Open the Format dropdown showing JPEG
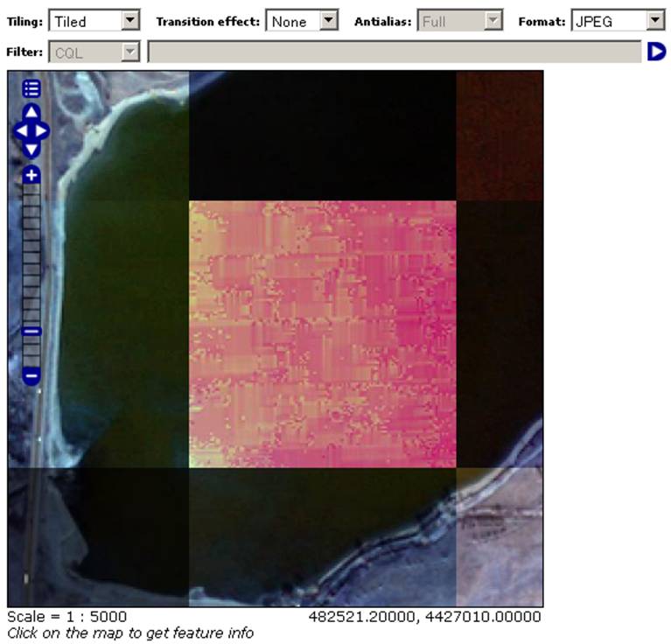Screen dimensions: 671x644 618,20
